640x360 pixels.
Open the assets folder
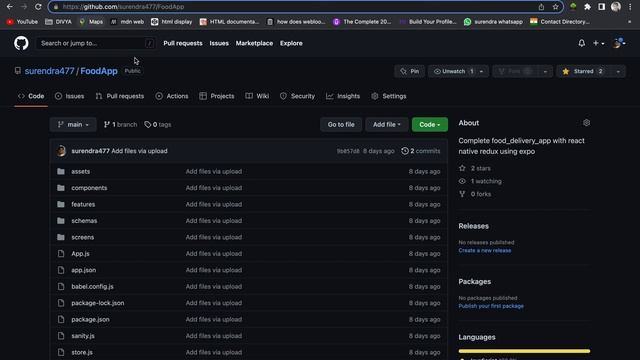(80, 171)
